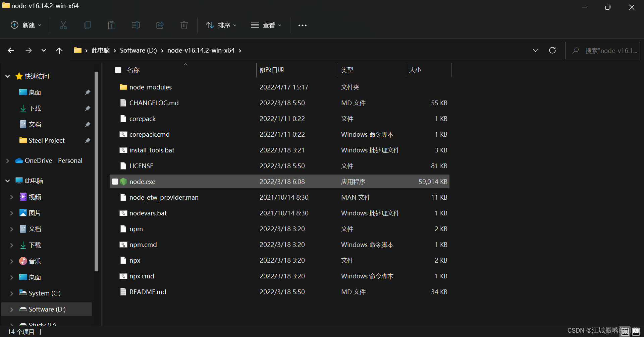Click the Paste clipboard icon

112,25
